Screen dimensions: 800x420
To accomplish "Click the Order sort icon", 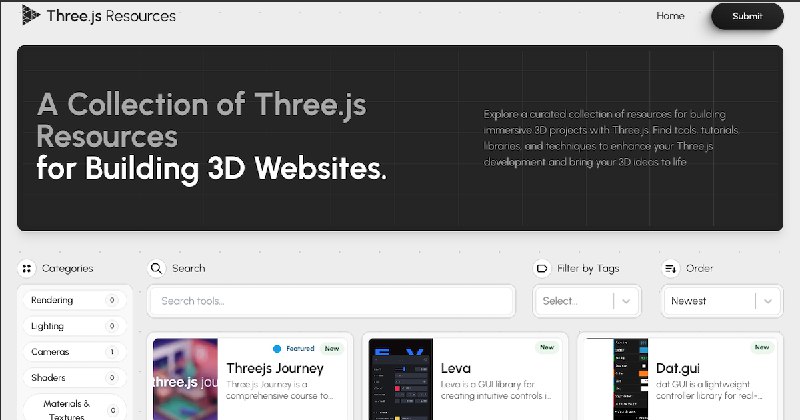I will click(x=670, y=268).
